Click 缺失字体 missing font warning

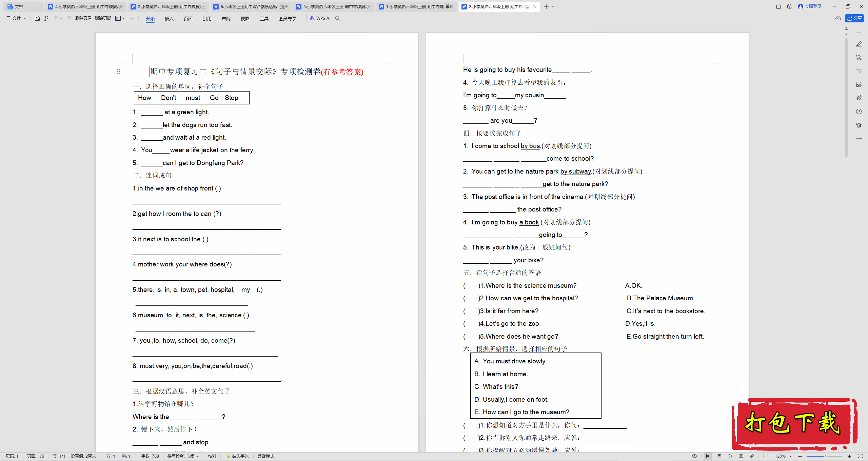[237, 456]
